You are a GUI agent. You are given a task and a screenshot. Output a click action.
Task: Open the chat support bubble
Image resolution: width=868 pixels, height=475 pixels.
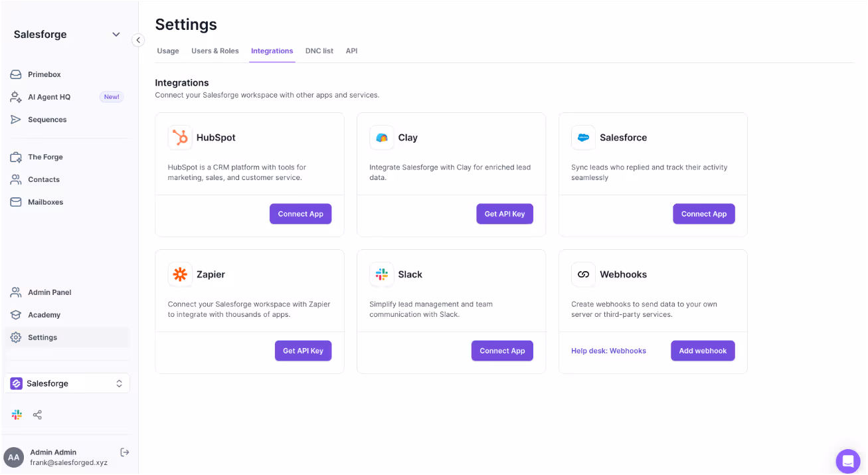848,460
